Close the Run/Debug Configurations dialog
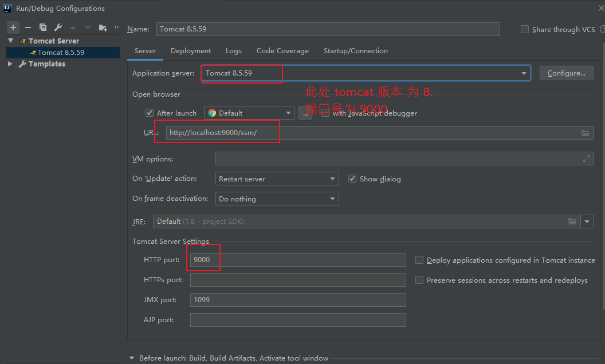Image resolution: width=605 pixels, height=364 pixels. [x=601, y=7]
